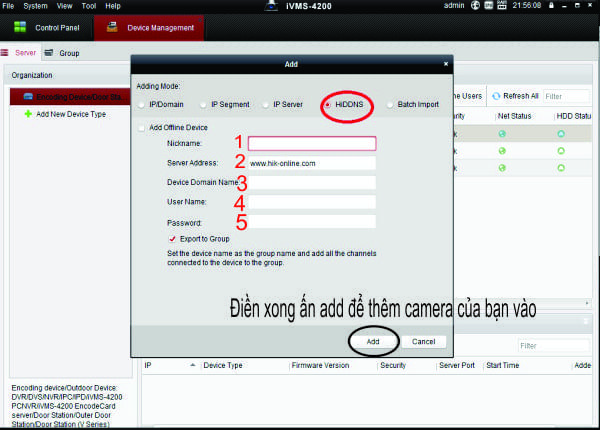Click the Encoding Device icon in tree
The width and height of the screenshot is (600, 430).
coord(28,96)
